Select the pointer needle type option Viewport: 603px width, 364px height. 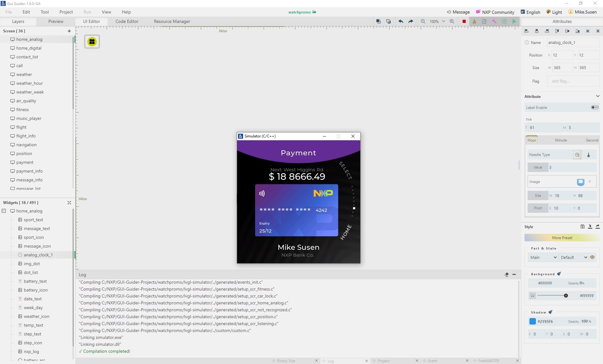point(589,155)
